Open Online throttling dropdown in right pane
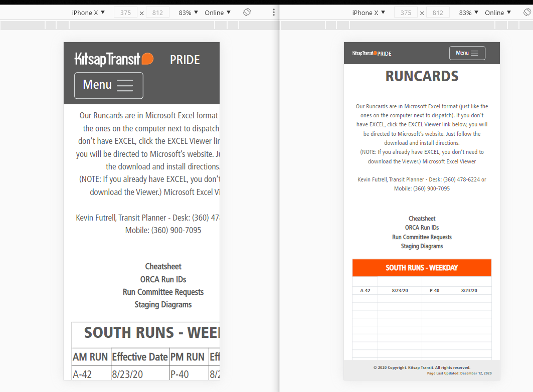The image size is (533, 392). (x=498, y=13)
